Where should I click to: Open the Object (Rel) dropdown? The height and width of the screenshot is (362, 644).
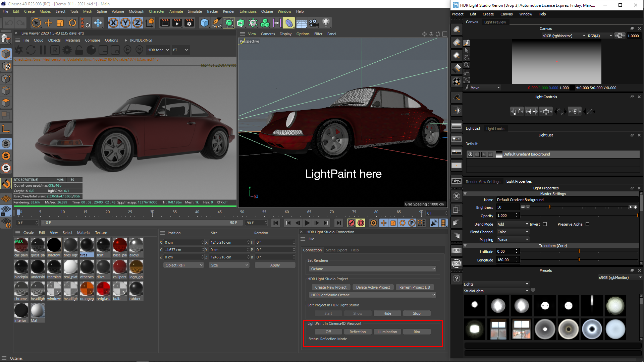click(184, 265)
